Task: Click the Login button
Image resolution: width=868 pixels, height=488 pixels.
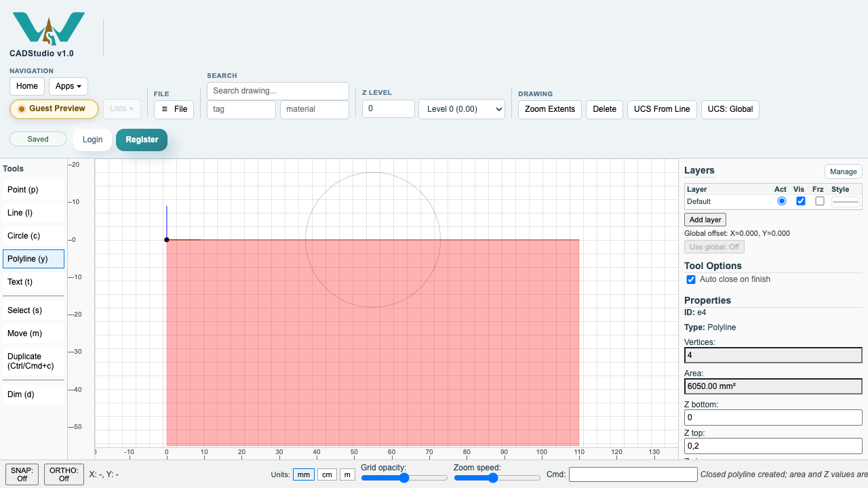Action: pos(92,140)
